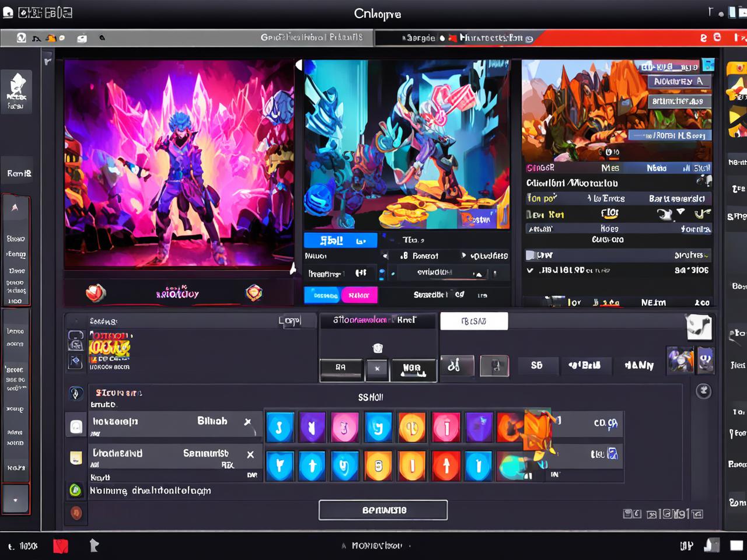Click the WOB button in center panel
Image resolution: width=747 pixels, height=560 pixels.
(x=413, y=369)
